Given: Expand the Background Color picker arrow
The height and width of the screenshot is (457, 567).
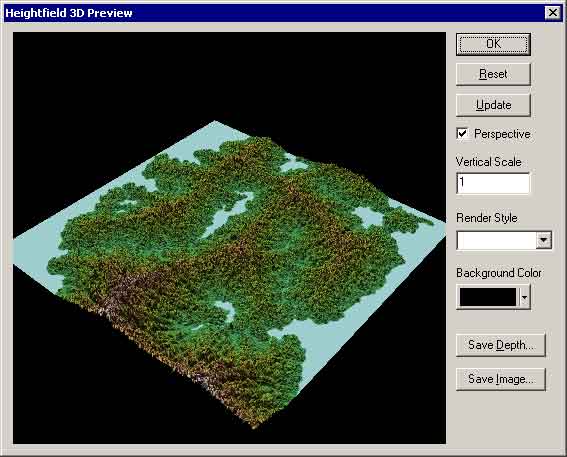Looking at the screenshot, I should [524, 297].
